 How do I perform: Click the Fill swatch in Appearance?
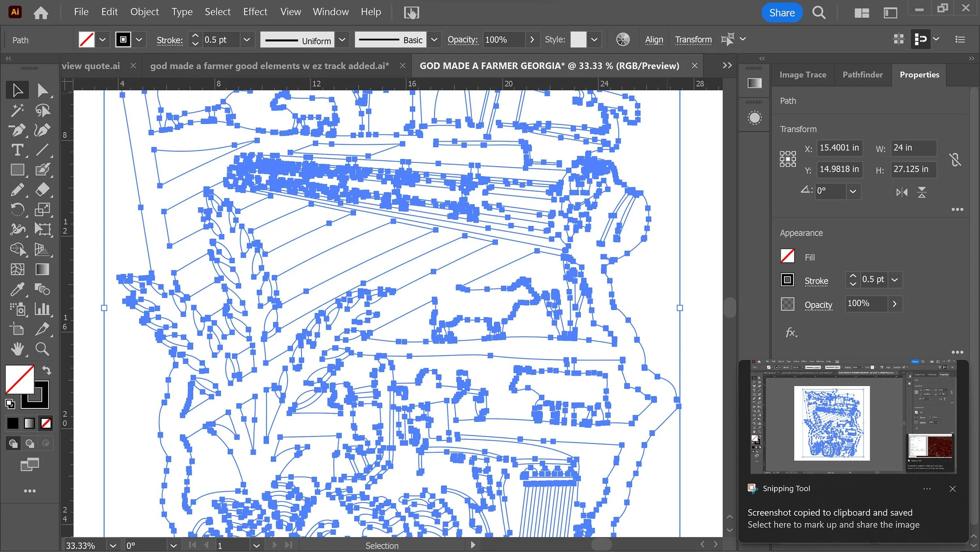(787, 257)
